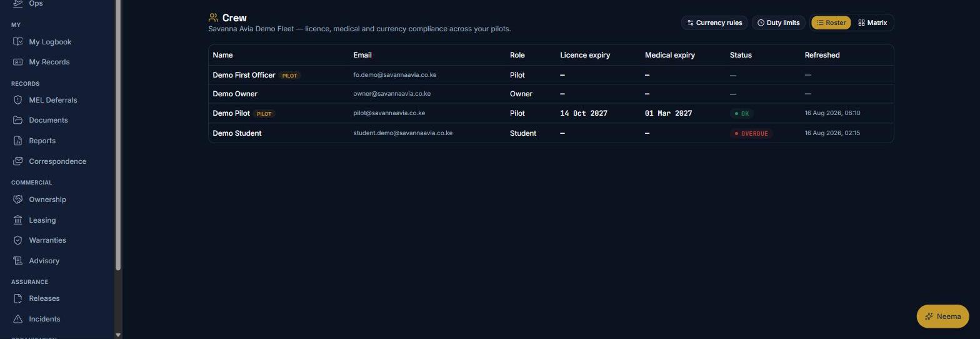The image size is (980, 339).
Task: Click medical expiry 01 Mar 2027
Action: (668, 113)
